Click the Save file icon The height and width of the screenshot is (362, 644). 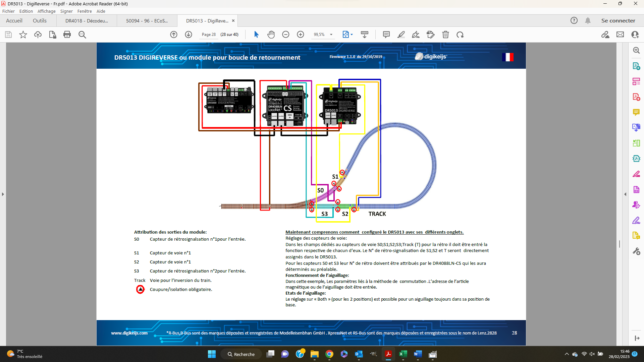point(8,35)
